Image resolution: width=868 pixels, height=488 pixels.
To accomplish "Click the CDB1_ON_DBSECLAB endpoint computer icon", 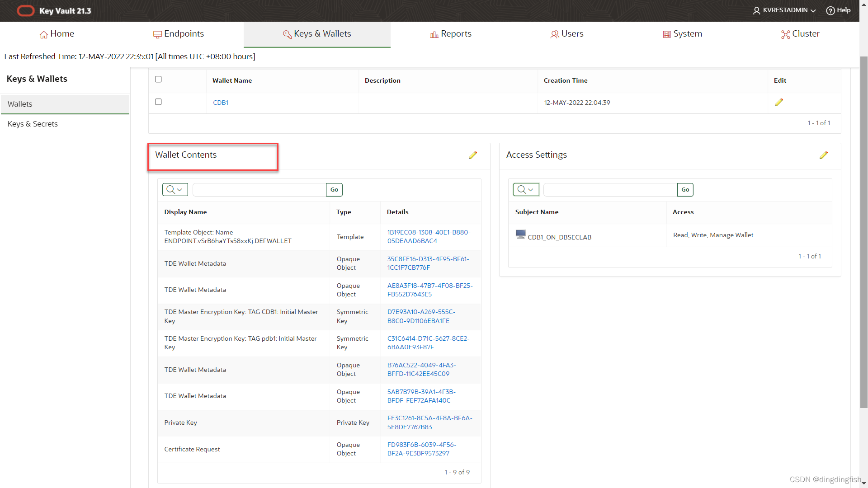I will tap(521, 235).
